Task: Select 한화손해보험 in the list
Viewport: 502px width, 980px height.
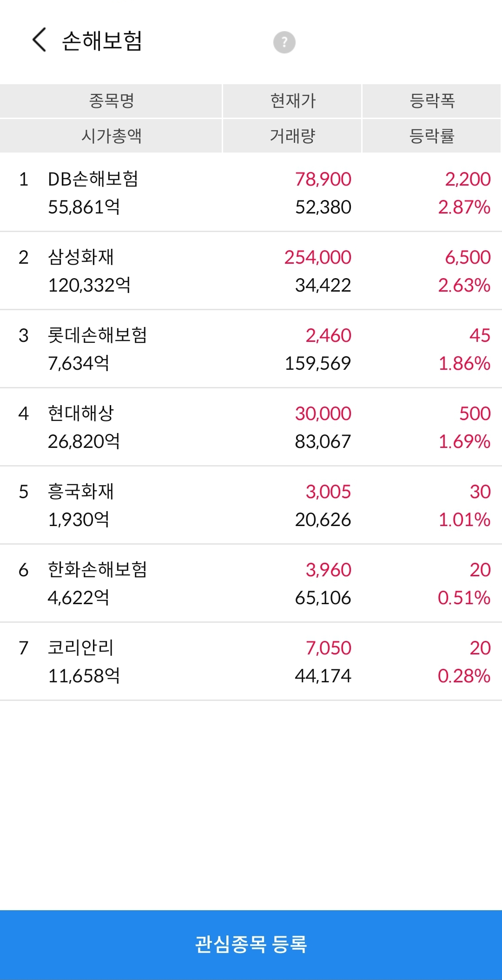Action: [x=251, y=583]
